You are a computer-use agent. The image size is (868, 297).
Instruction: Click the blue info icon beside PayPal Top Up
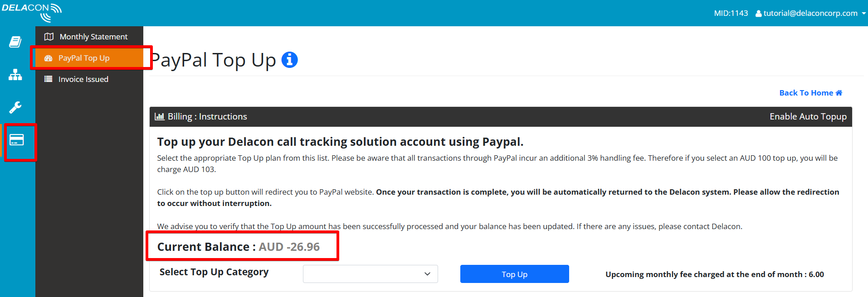click(x=289, y=60)
